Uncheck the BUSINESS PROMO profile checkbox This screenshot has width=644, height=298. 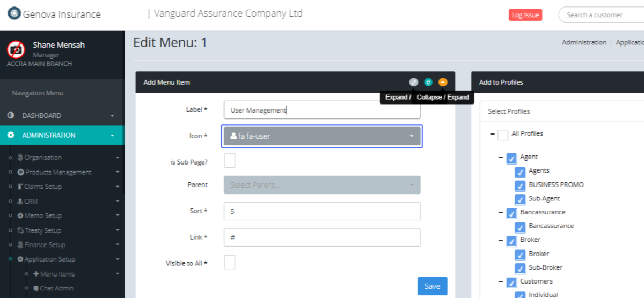point(520,185)
